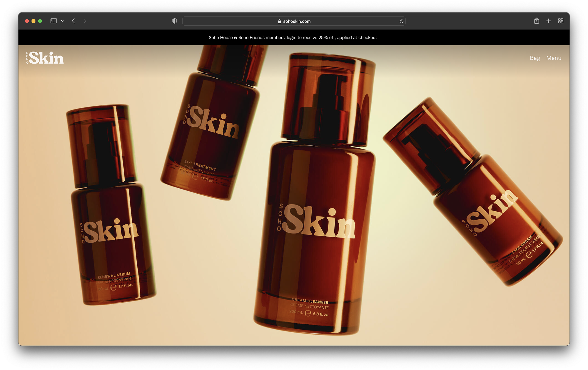Open the sidebar options dropdown arrow
This screenshot has height=370, width=588.
62,21
